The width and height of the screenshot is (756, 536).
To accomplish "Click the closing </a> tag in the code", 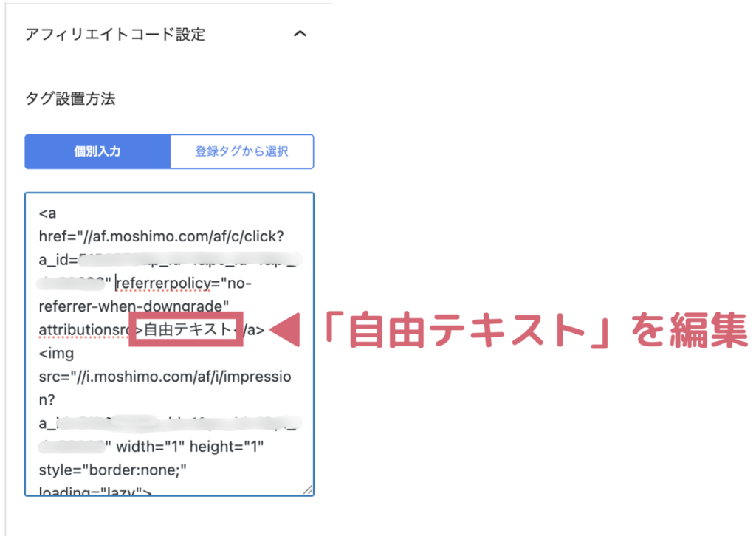I will [x=251, y=330].
